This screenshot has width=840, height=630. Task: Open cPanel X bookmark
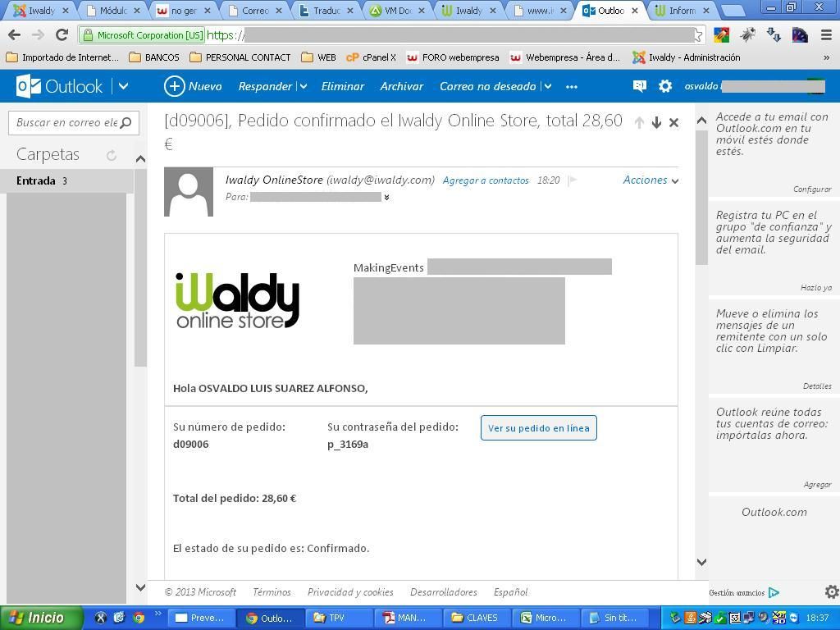point(372,57)
